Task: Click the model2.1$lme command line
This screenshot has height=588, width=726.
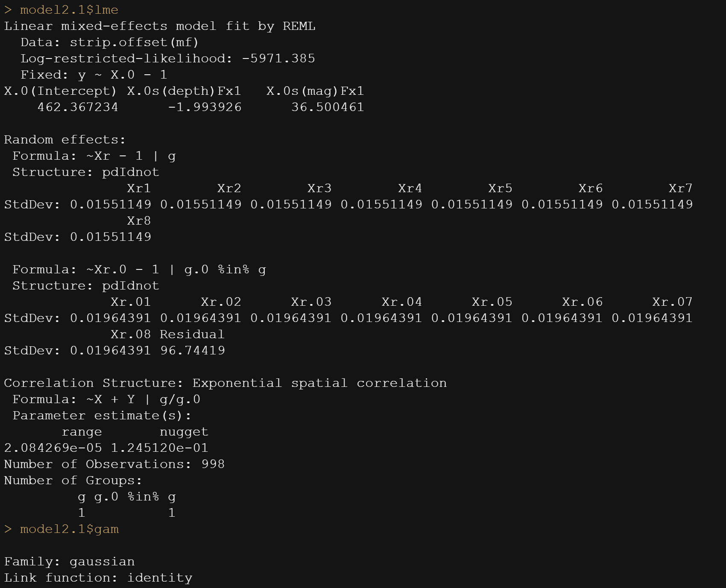Action: click(x=69, y=10)
